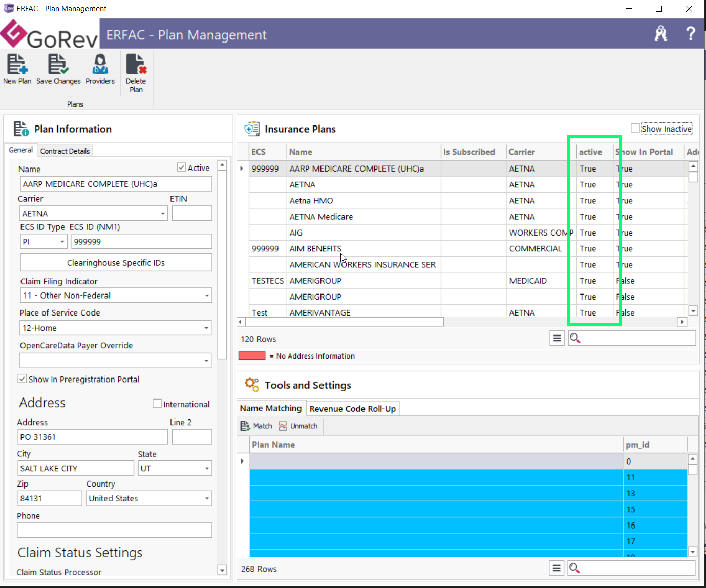Click the Name Matching search magnifier icon
The image size is (706, 588).
coord(574,568)
